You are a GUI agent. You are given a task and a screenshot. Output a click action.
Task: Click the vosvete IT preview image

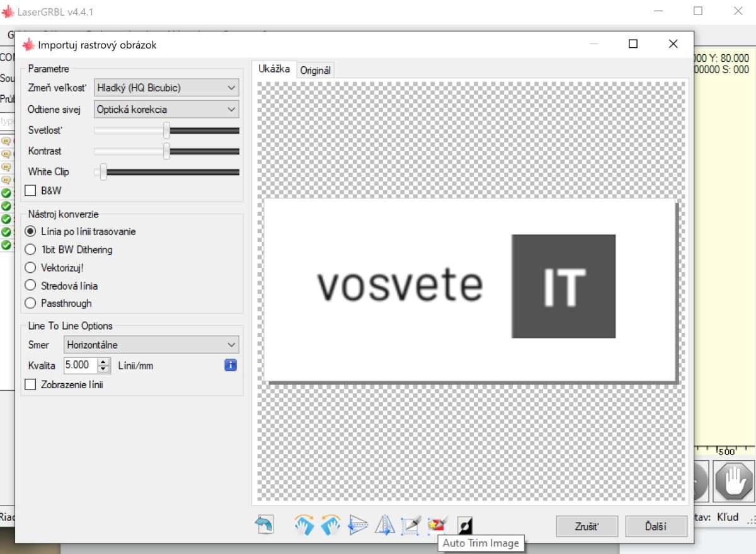tap(469, 290)
